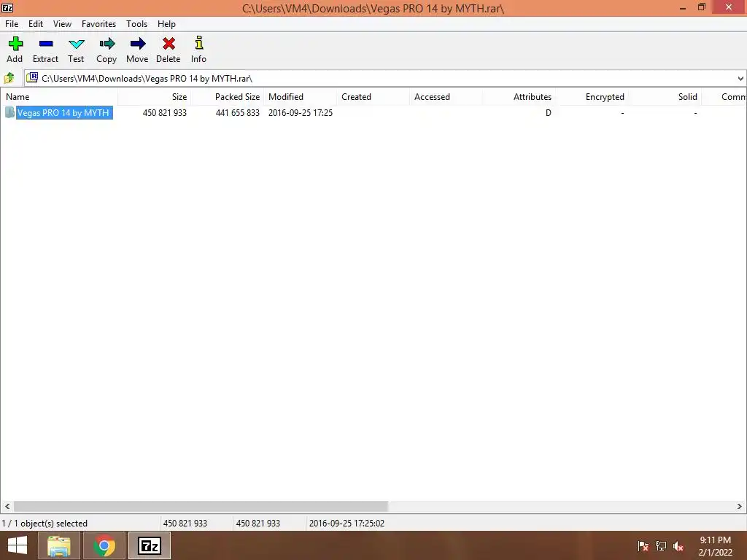Open the View menu

pos(62,24)
